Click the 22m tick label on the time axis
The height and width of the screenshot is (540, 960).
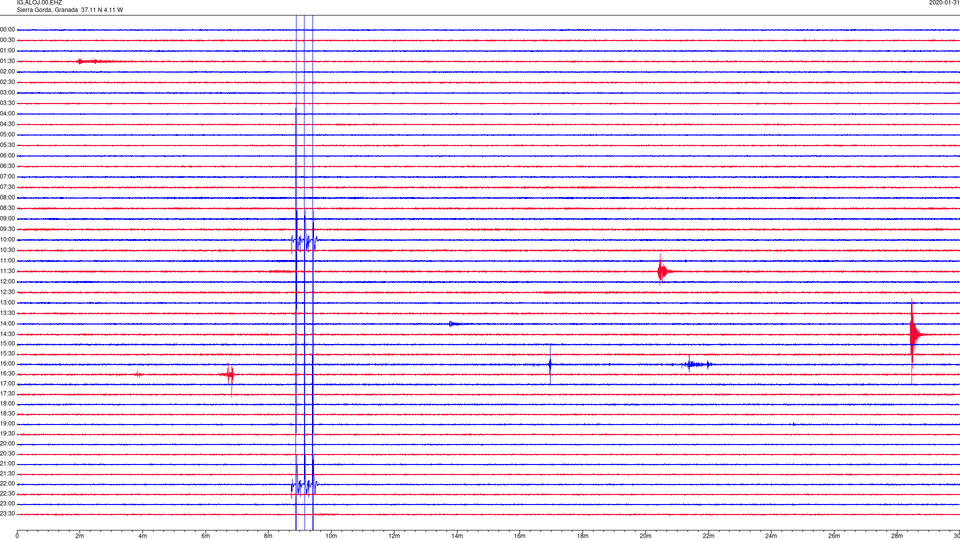(708, 536)
